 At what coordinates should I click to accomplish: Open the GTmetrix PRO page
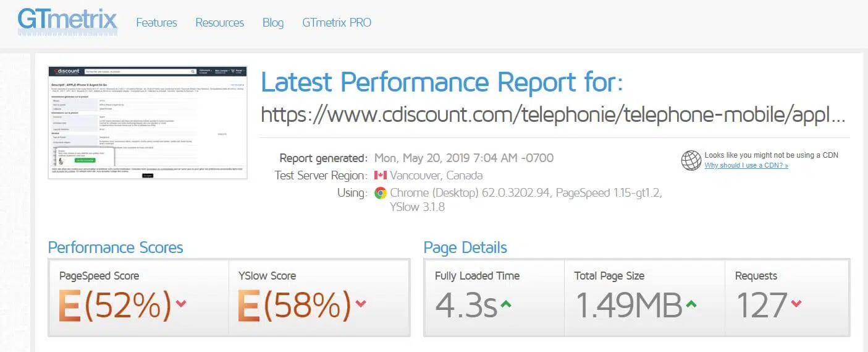(337, 23)
